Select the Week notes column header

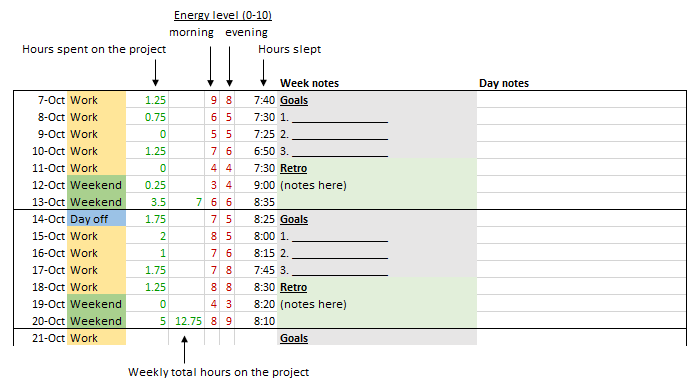(x=309, y=83)
